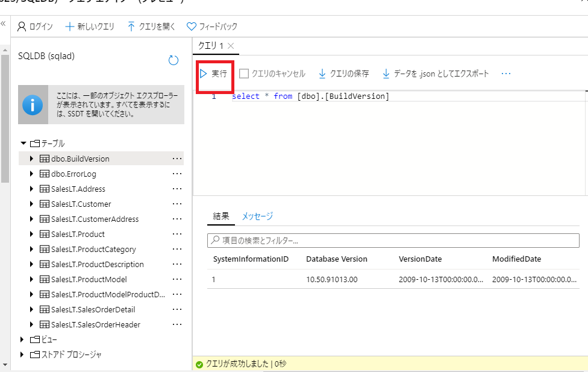
Task: Open the ellipsis menu for SalesLT.ProductModelProductD...
Action: (x=177, y=294)
